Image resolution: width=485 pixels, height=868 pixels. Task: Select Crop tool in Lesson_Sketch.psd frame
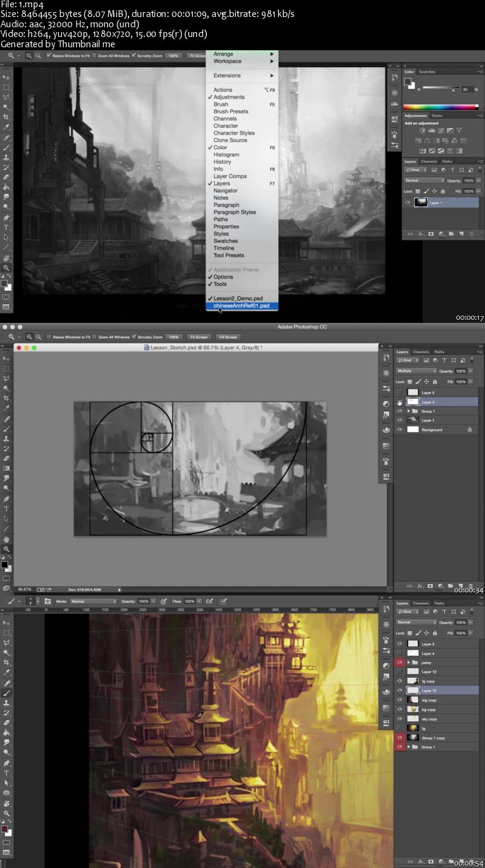pos(7,398)
